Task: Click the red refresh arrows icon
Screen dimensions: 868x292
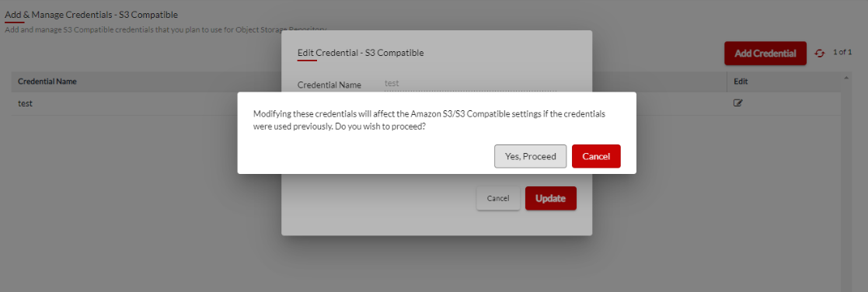Action: coord(819,53)
